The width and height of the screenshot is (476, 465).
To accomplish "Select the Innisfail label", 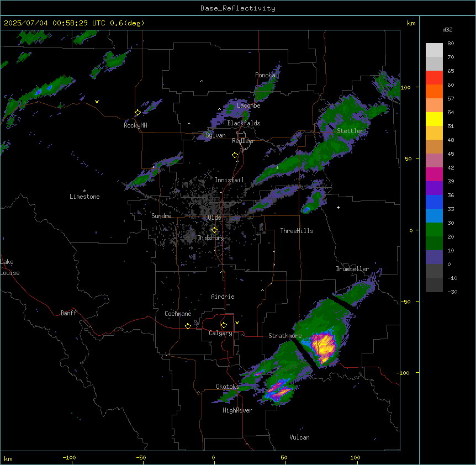I will coord(229,180).
